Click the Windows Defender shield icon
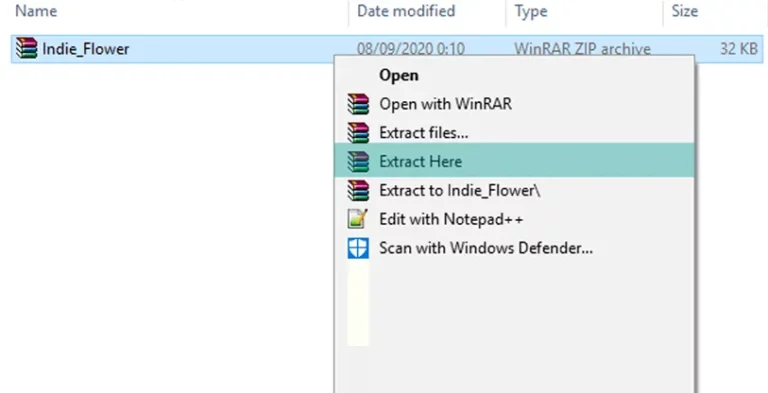Viewport: 768px width, 393px height. 358,248
